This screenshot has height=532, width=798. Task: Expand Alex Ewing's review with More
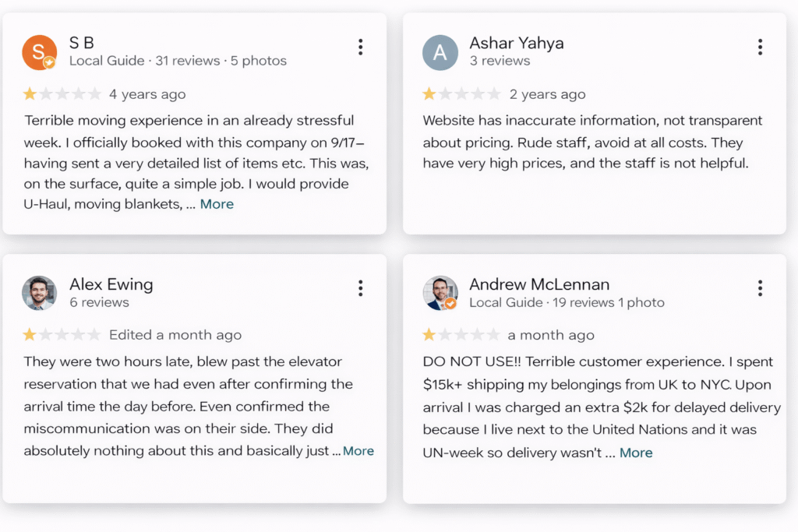(x=358, y=451)
